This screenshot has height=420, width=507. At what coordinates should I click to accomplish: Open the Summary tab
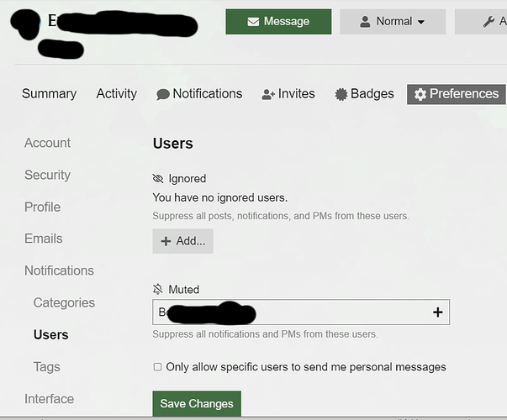point(49,94)
